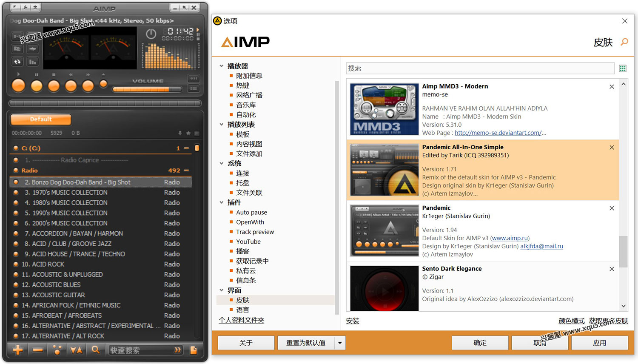Open the Track preview plugin page
This screenshot has width=638, height=364.
pyautogui.click(x=255, y=232)
